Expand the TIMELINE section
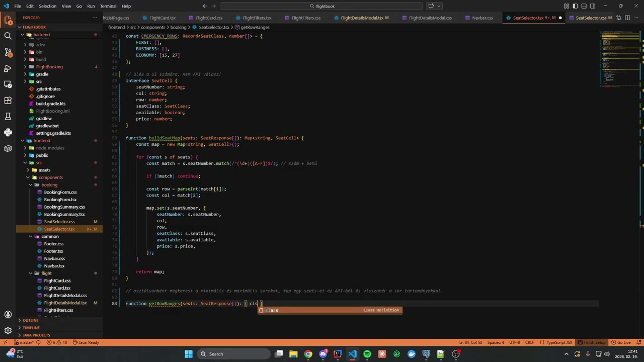Viewport: 644px width, 362px height. (31, 328)
